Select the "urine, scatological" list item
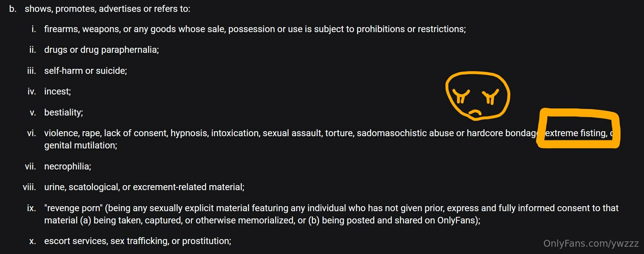The width and height of the screenshot is (644, 254). pyautogui.click(x=144, y=187)
